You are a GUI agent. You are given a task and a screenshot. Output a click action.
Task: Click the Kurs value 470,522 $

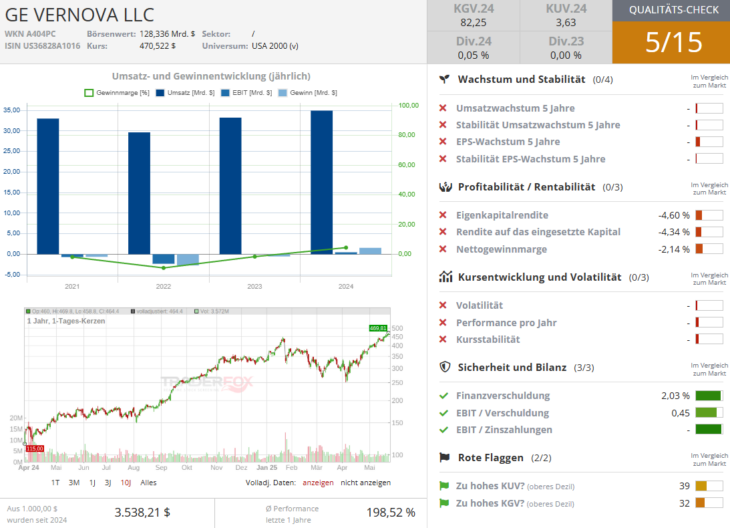tap(157, 46)
